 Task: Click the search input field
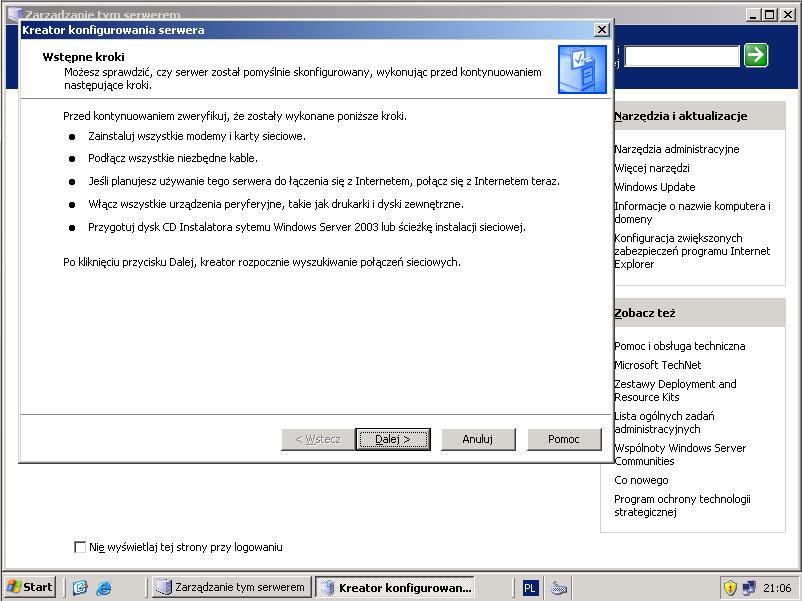[x=682, y=56]
